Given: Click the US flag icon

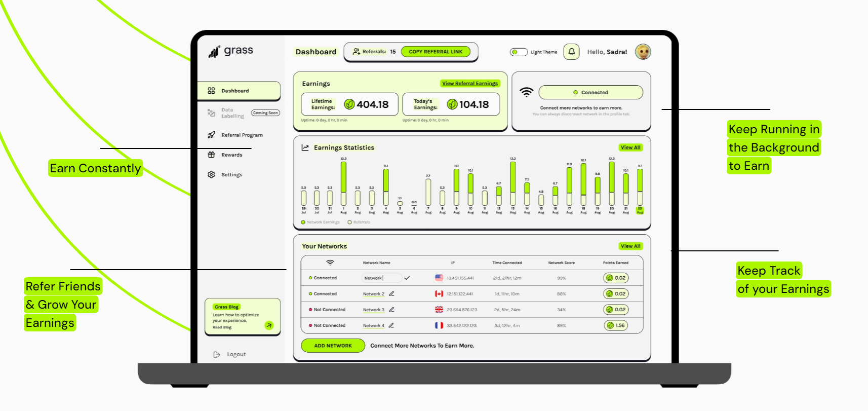Looking at the screenshot, I should click(x=439, y=278).
